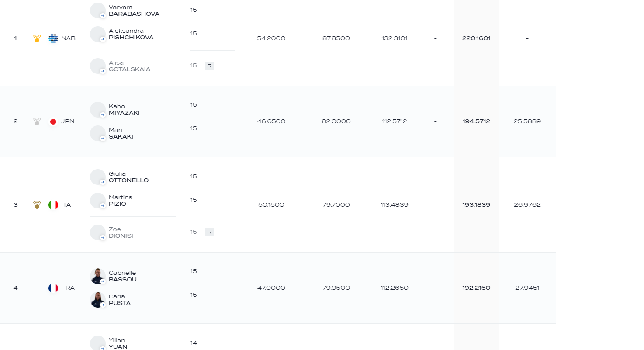This screenshot has height=350, width=644.
Task: Open Aleksandra PISHCHIKOVA athlete link
Action: pyautogui.click(x=131, y=34)
